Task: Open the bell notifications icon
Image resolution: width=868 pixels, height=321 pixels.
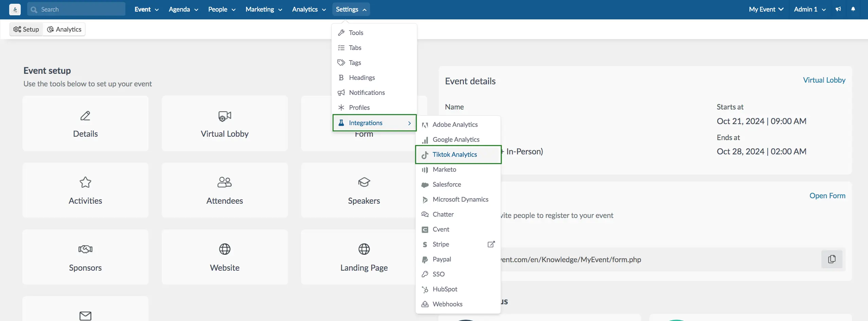Action: [853, 9]
